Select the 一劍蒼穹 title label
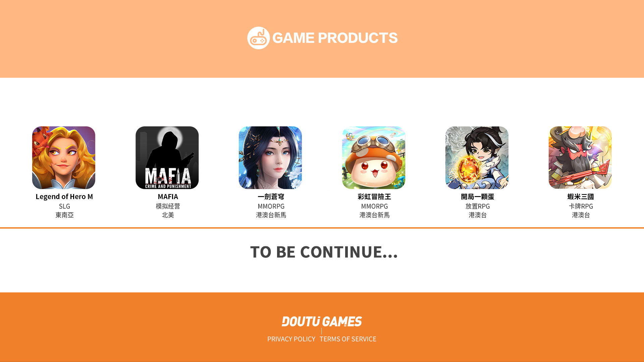 [271, 197]
